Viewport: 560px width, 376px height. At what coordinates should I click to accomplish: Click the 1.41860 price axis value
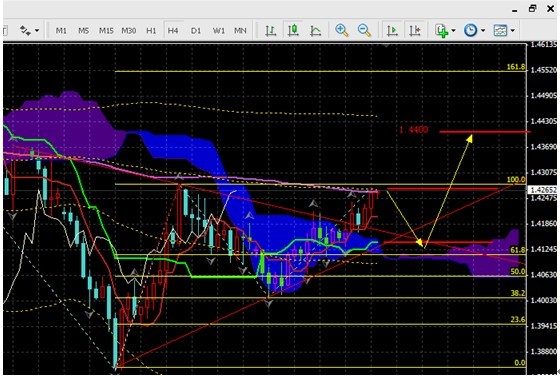click(544, 224)
